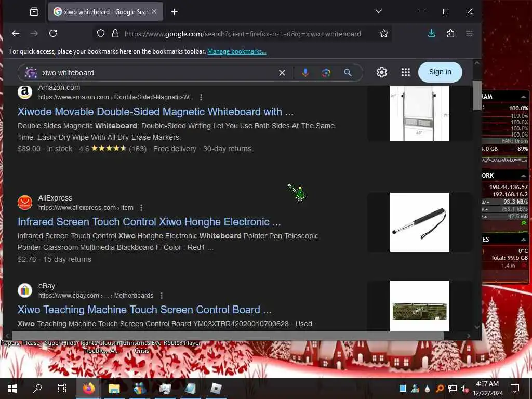The height and width of the screenshot is (399, 532).
Task: Open tracking protection shield icon
Action: [101, 34]
